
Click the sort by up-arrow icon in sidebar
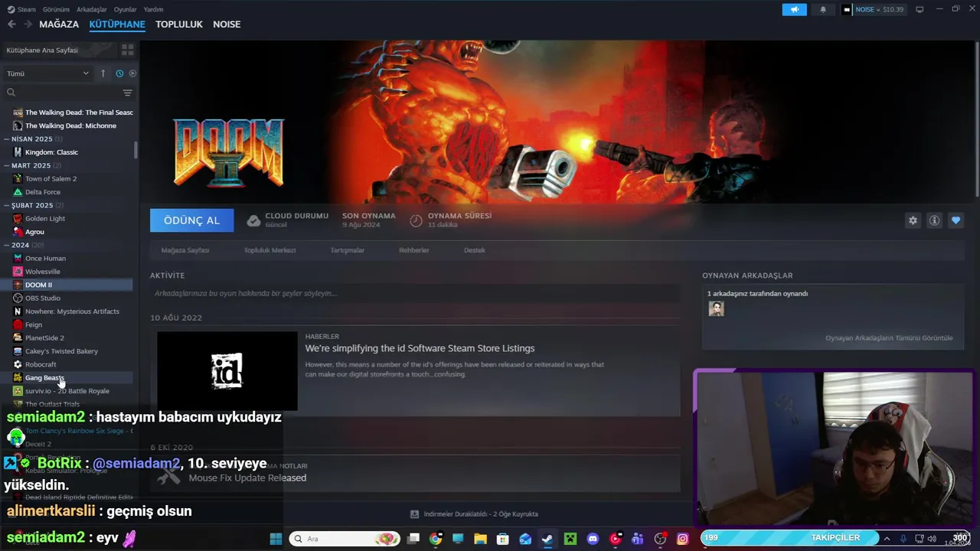point(103,73)
